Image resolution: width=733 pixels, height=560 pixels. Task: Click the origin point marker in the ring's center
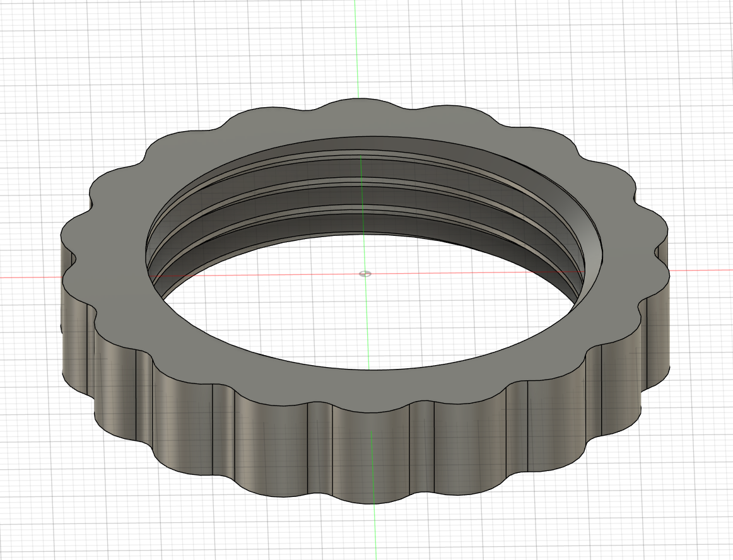(x=365, y=274)
